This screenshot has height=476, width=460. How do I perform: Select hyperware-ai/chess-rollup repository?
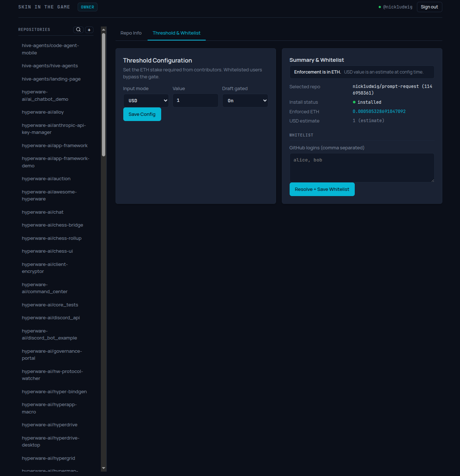(x=52, y=238)
